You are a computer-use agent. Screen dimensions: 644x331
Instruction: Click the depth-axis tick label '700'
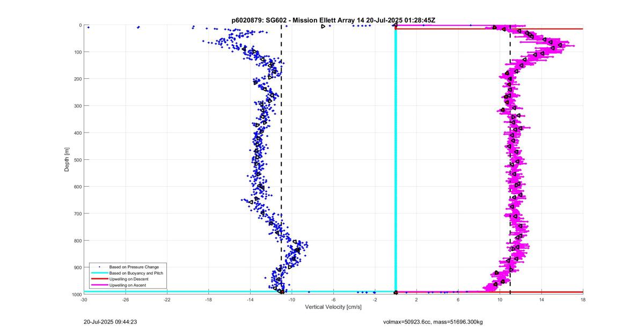(x=77, y=214)
